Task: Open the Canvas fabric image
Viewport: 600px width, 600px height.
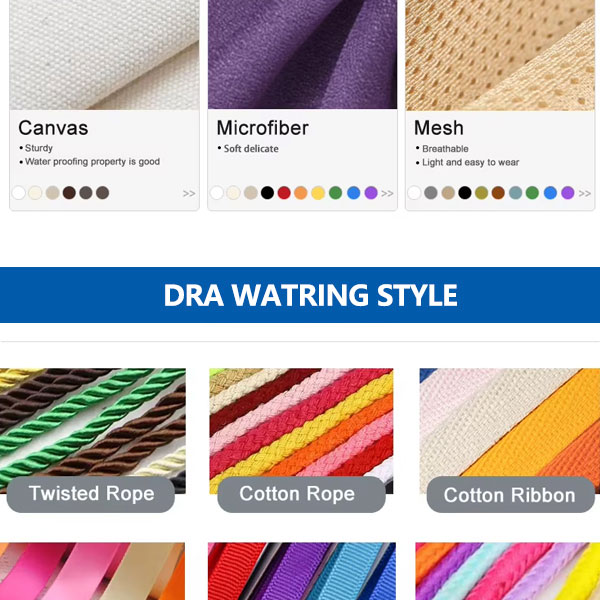Action: click(104, 55)
